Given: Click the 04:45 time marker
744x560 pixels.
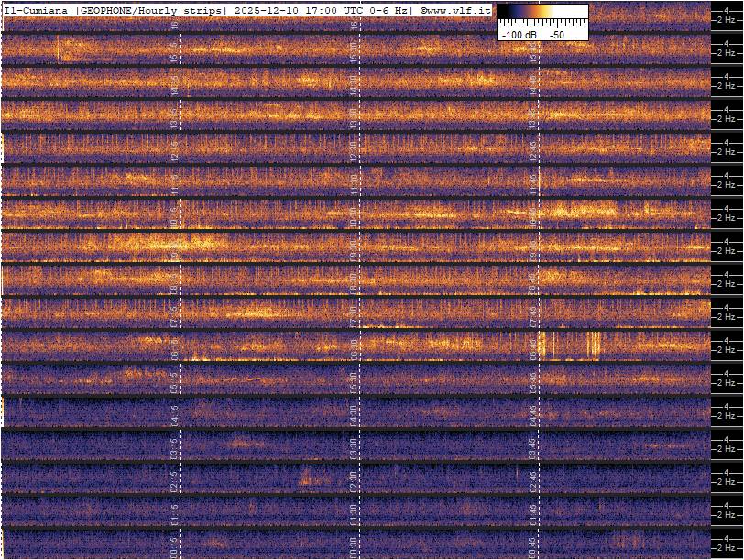Looking at the screenshot, I should point(533,413).
